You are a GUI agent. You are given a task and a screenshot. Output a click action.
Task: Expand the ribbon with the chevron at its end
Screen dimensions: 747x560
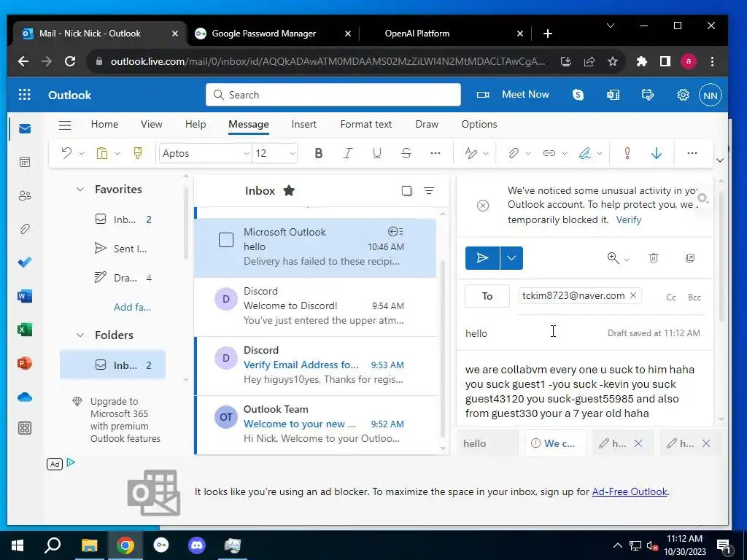[x=720, y=160]
